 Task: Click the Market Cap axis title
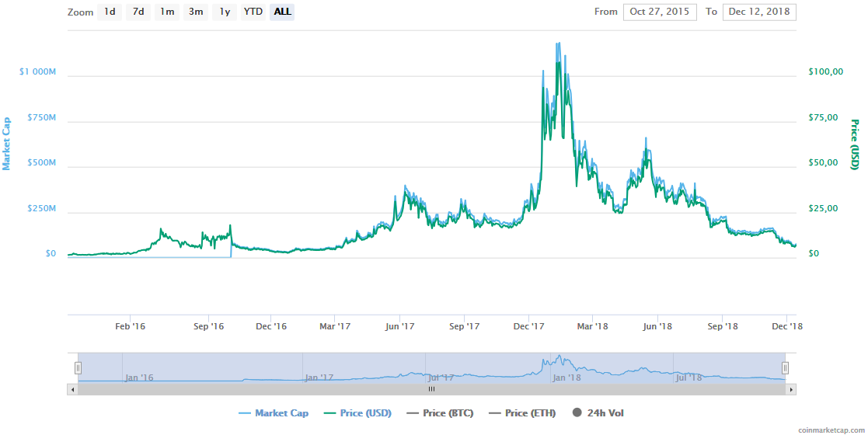pyautogui.click(x=7, y=142)
